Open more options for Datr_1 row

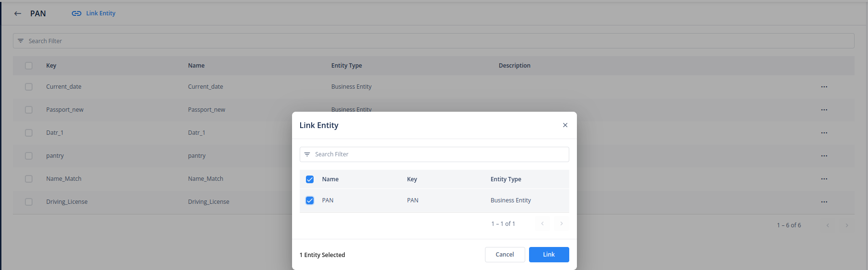pyautogui.click(x=823, y=133)
